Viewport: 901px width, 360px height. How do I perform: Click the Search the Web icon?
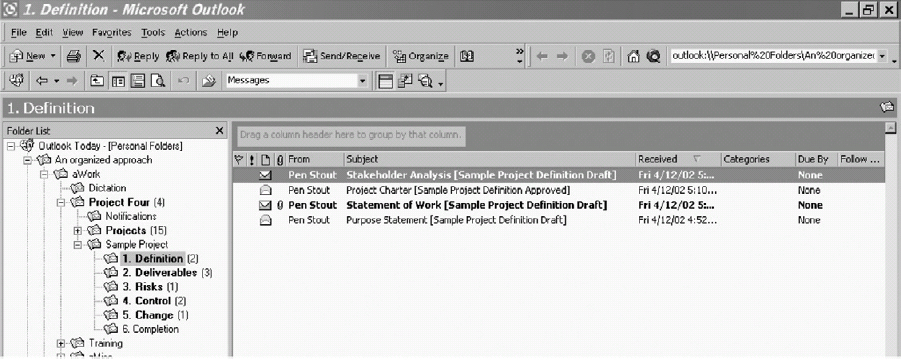(x=653, y=56)
